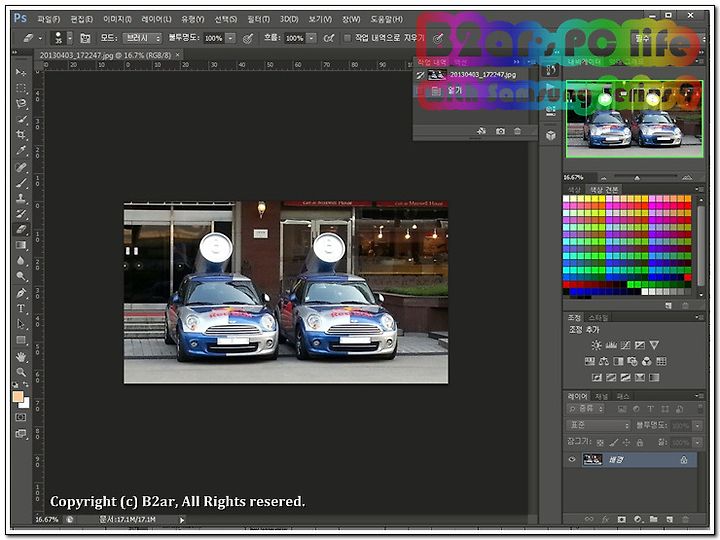Click the background color swatch

(26, 405)
